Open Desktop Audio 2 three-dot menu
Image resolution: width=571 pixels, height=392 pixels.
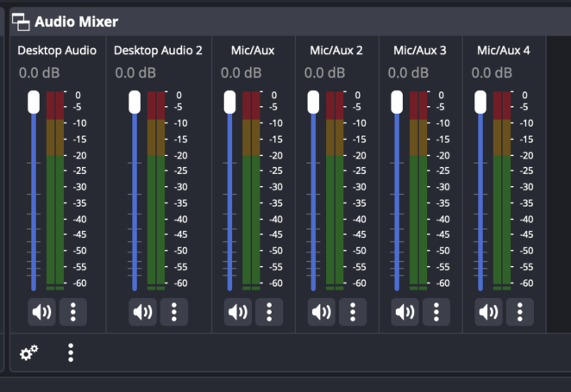pos(174,312)
